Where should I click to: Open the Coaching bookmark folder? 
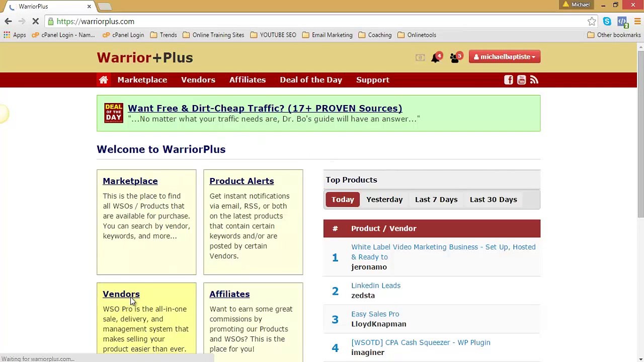(x=375, y=35)
